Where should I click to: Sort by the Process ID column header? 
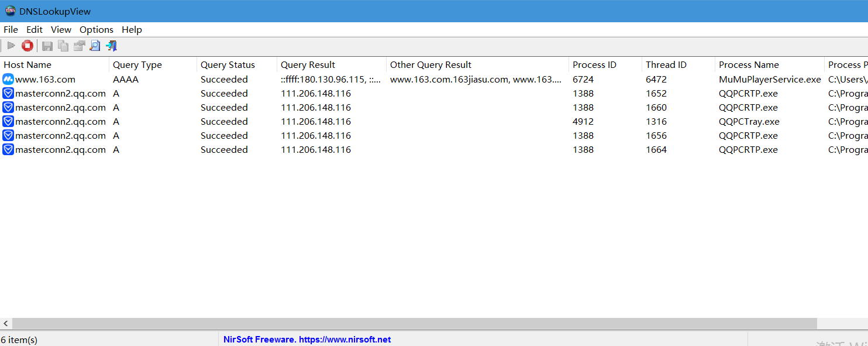coord(605,64)
